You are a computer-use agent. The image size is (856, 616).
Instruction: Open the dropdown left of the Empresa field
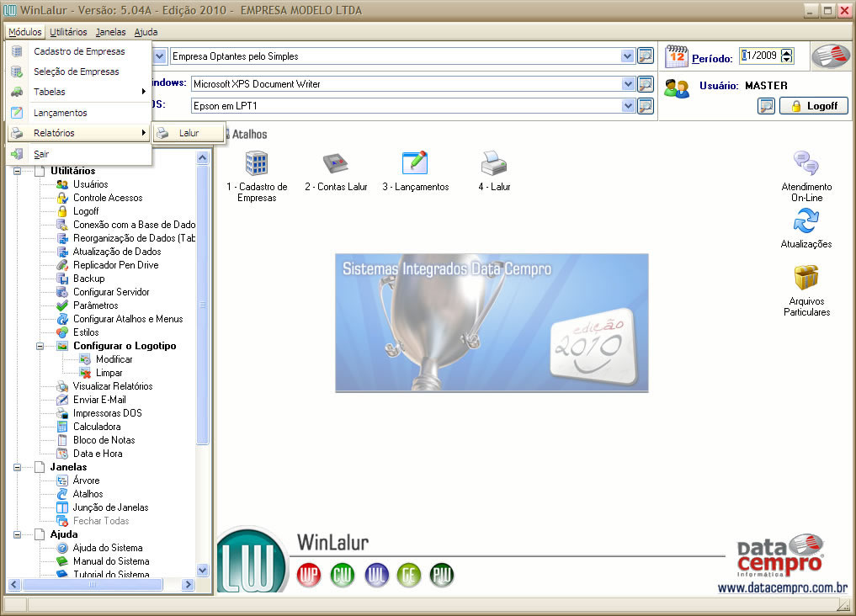pyautogui.click(x=159, y=56)
